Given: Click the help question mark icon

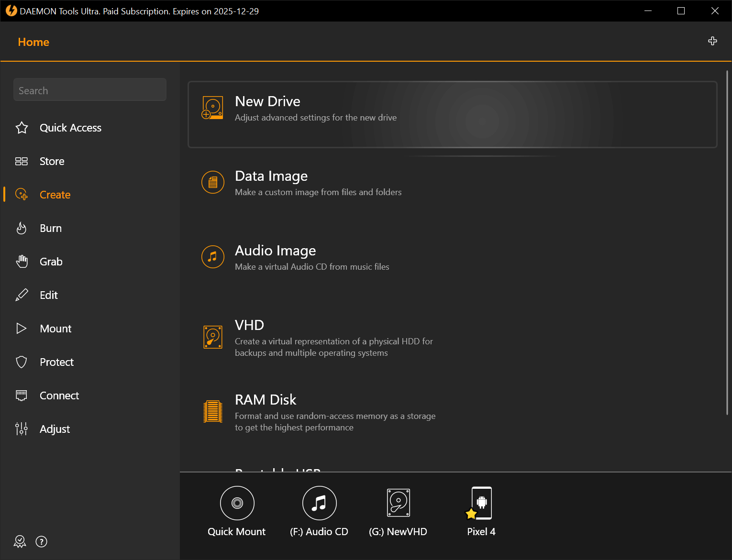Looking at the screenshot, I should [41, 541].
